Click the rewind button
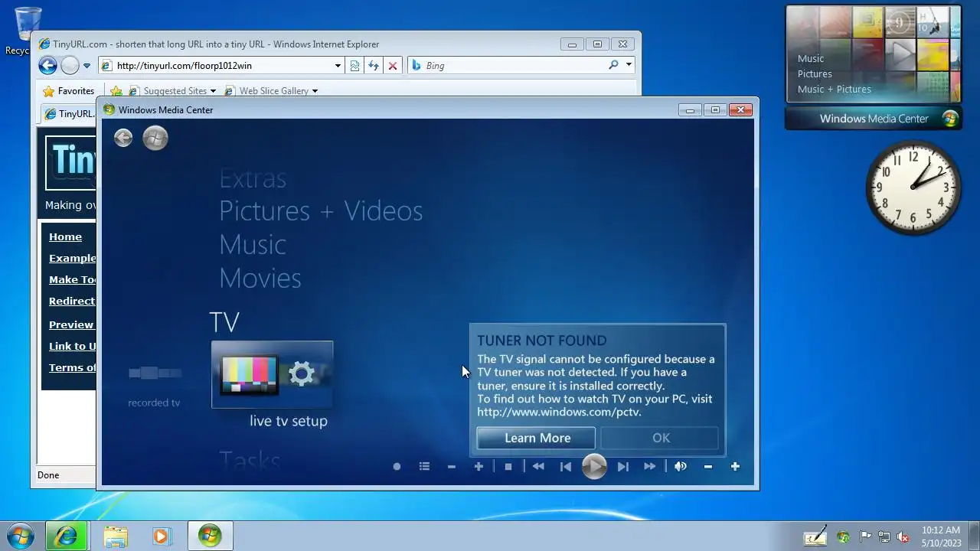 pos(538,466)
